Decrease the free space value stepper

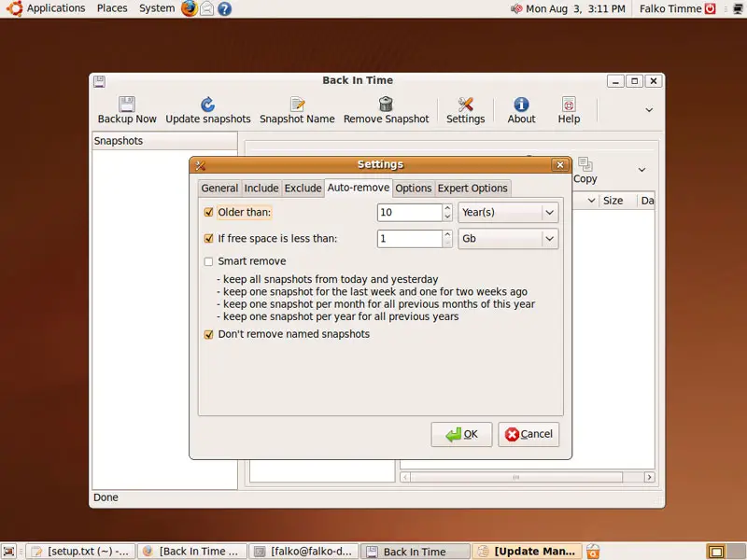[x=447, y=243]
